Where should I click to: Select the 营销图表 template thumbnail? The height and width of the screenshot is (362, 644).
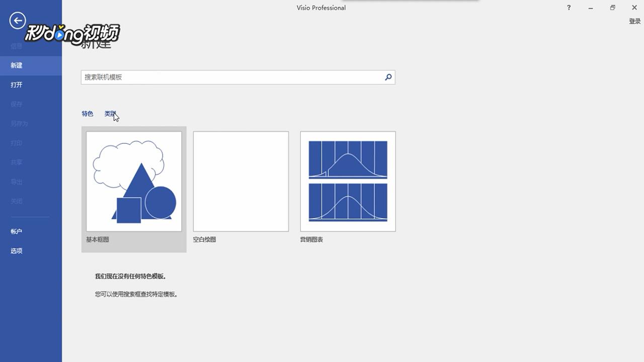point(348,182)
